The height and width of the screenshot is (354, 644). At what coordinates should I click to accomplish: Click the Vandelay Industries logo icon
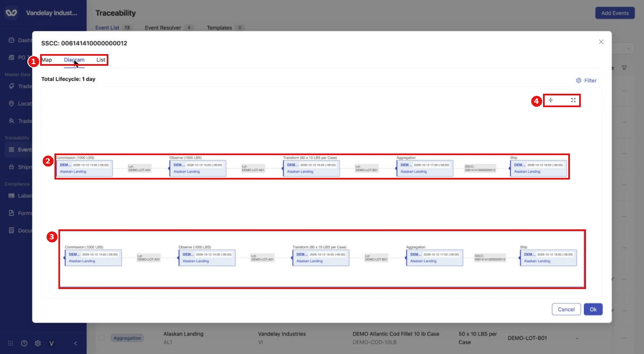click(11, 13)
